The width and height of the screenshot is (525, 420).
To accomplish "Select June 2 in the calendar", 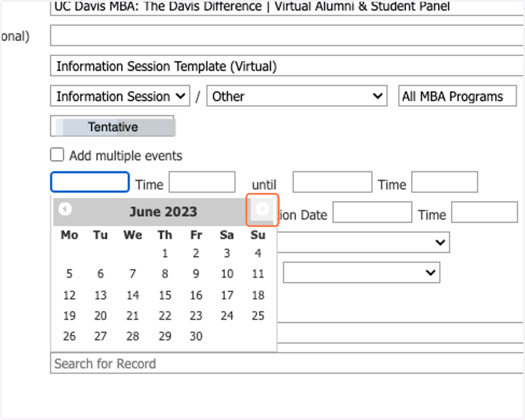I will click(x=196, y=253).
